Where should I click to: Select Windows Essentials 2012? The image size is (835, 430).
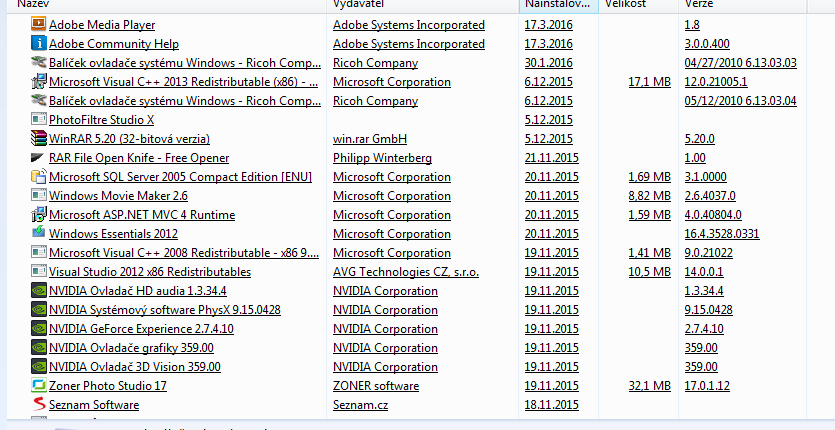113,234
